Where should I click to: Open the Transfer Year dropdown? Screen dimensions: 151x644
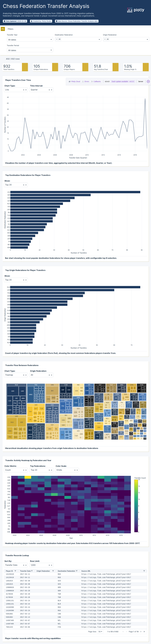30,39
